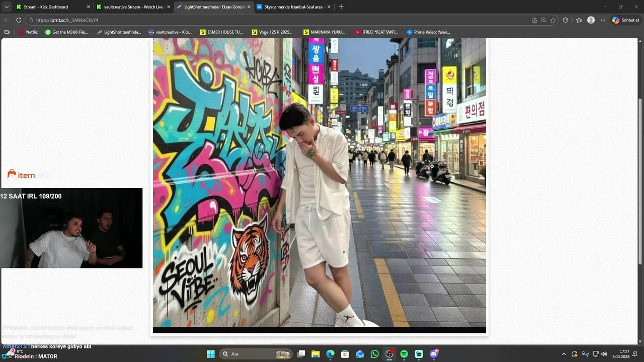Click the zoom magnifier icon in address bar
644x362 pixels.
tap(543, 20)
